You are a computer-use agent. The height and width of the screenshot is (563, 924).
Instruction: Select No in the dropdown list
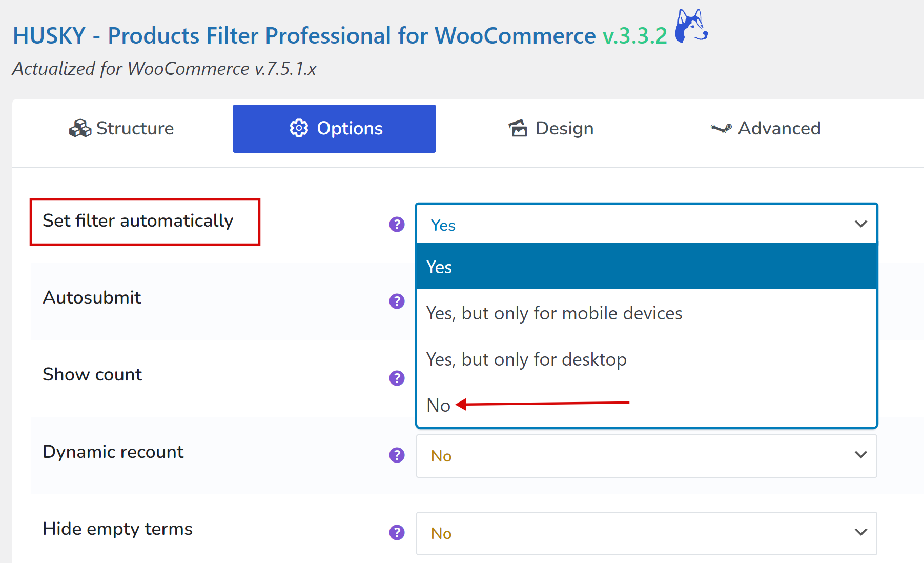coord(647,405)
